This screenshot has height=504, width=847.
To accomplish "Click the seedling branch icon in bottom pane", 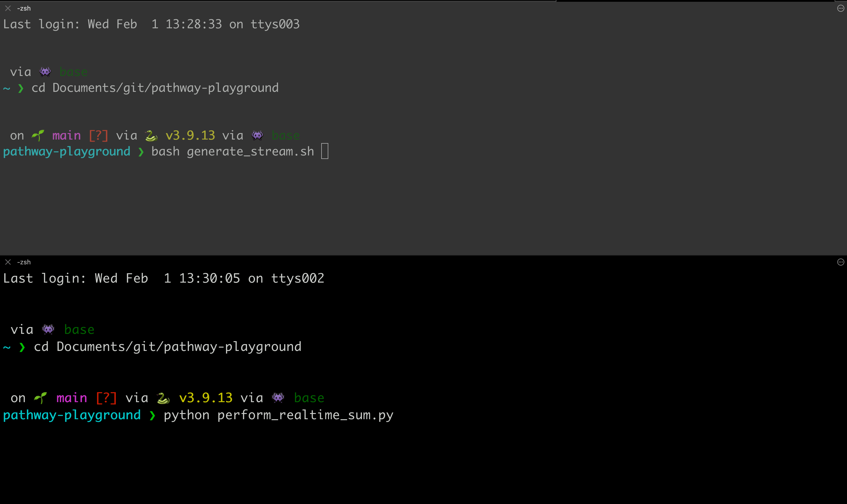I will pos(40,398).
